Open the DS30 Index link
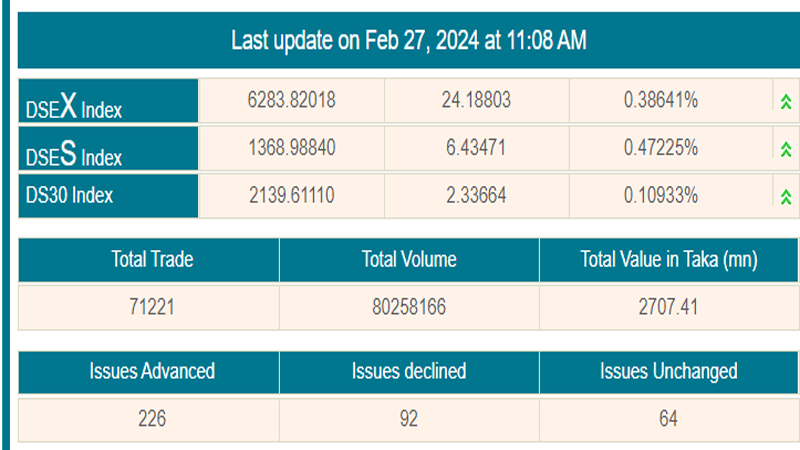The image size is (800, 450). 69,196
